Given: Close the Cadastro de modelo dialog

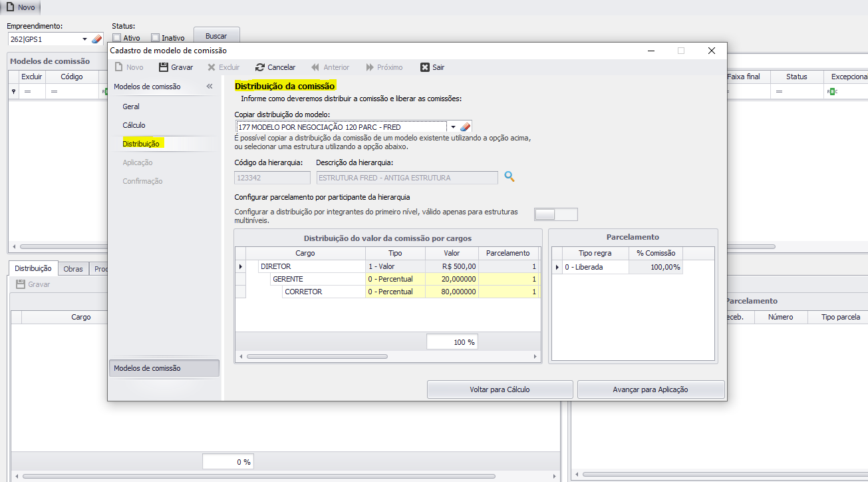Looking at the screenshot, I should [x=711, y=51].
